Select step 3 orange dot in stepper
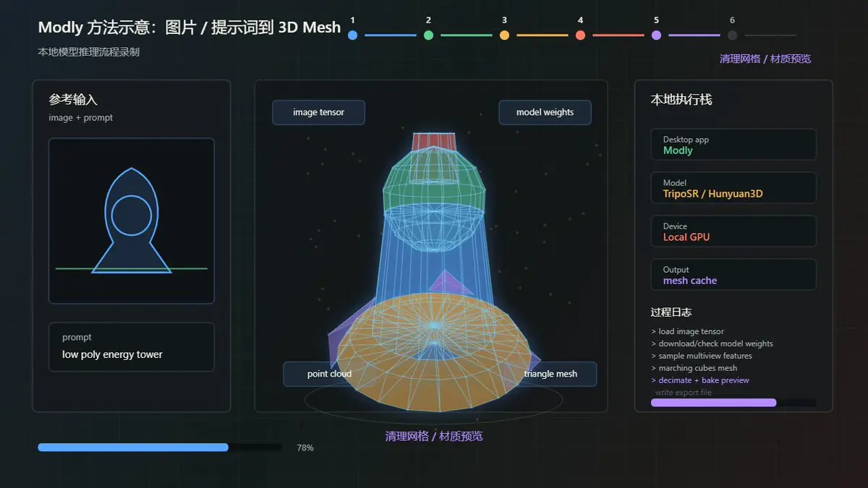 pyautogui.click(x=504, y=35)
